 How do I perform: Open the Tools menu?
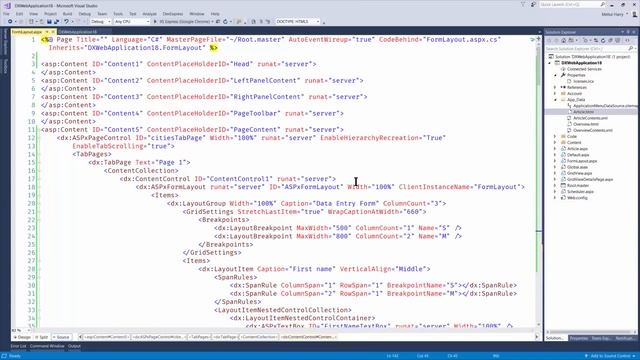(118, 14)
